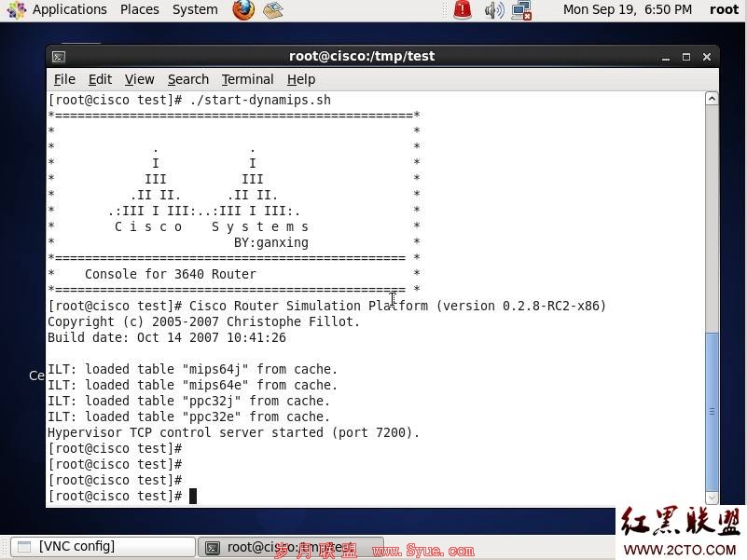
Task: Open the Places menu
Action: click(x=140, y=9)
